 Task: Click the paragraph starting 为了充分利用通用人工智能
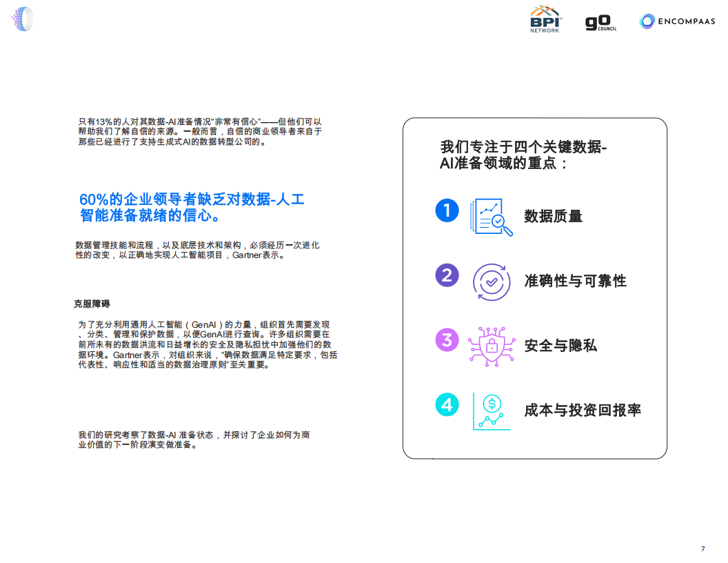[x=207, y=344]
